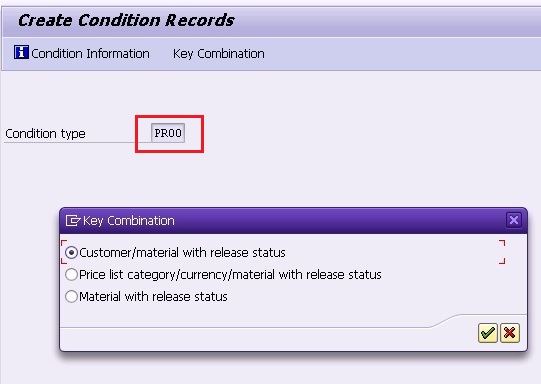Click the red X cancel icon
This screenshot has height=384, width=541.
(510, 333)
